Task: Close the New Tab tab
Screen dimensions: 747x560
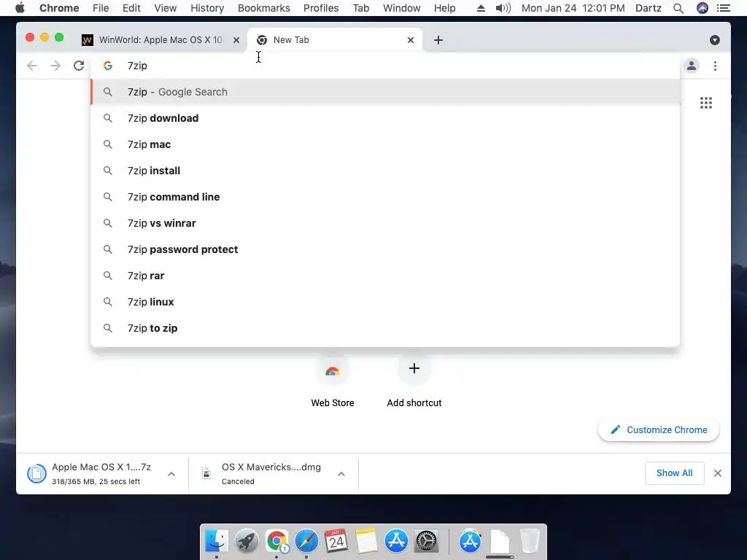Action: pyautogui.click(x=411, y=40)
